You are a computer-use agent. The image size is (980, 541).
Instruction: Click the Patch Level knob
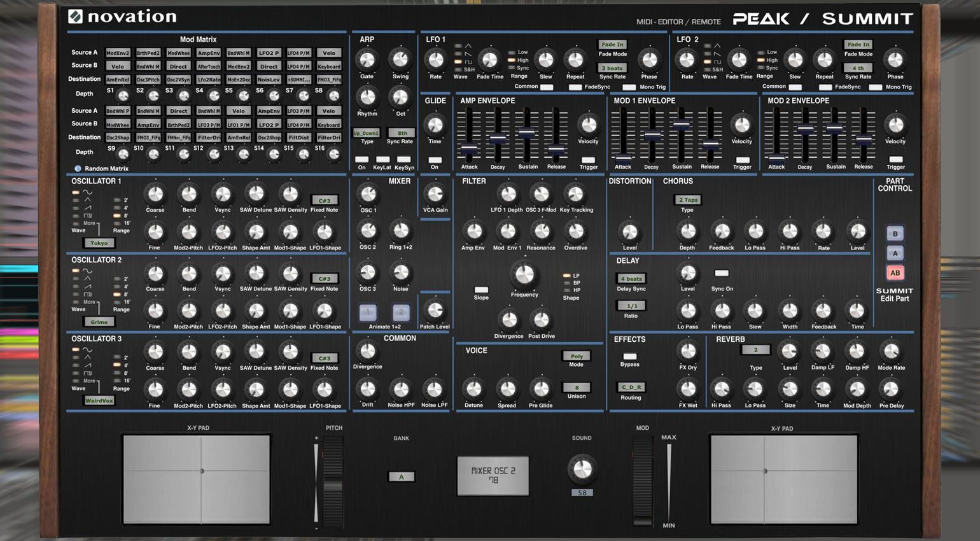coord(435,311)
